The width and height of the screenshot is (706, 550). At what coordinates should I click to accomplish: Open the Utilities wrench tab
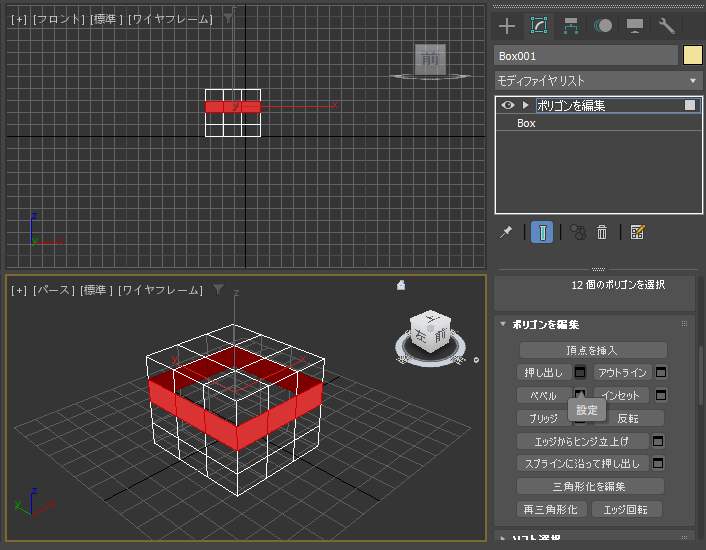[667, 26]
